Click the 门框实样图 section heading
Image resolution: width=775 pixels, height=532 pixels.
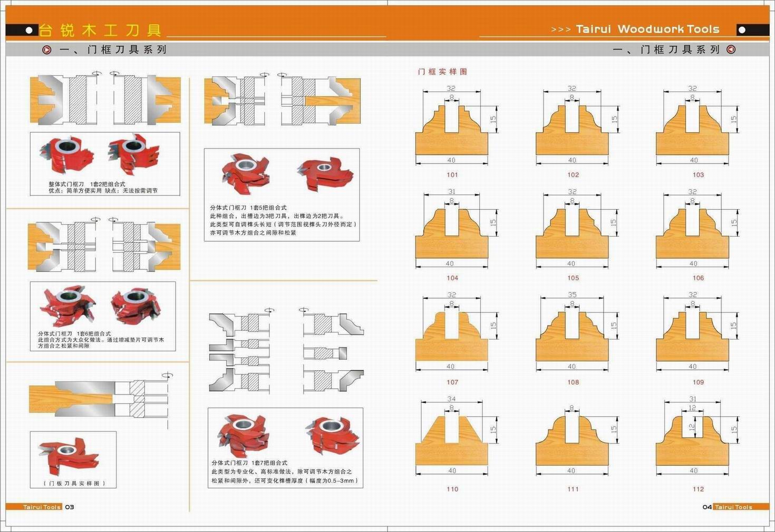pyautogui.click(x=442, y=72)
